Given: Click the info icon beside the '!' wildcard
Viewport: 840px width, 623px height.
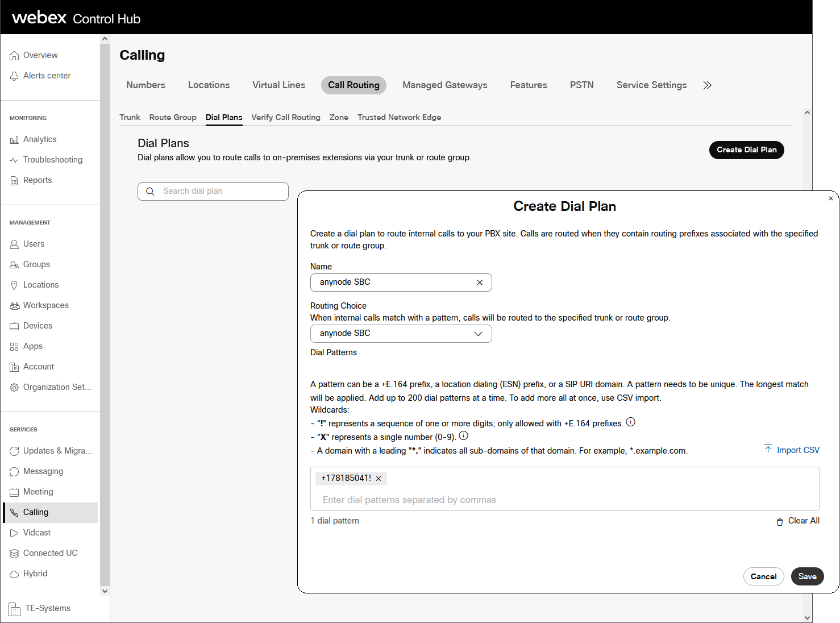Looking at the screenshot, I should [630, 422].
